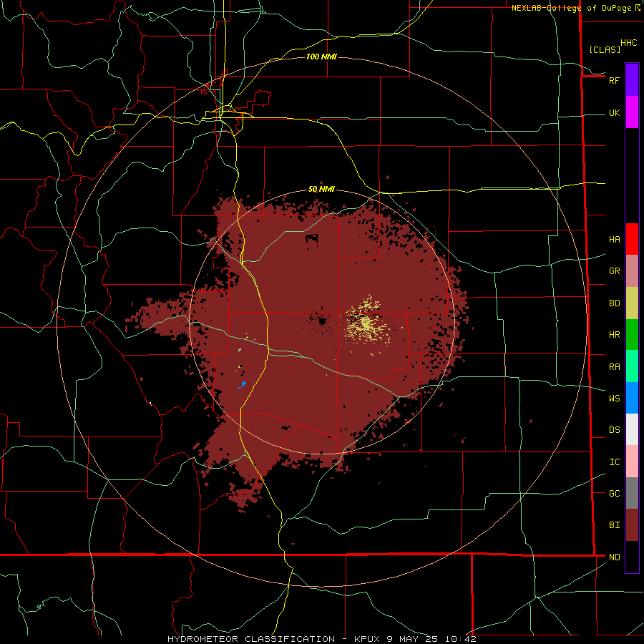
Task: Click the DS white legend swatch
Action: click(x=632, y=429)
